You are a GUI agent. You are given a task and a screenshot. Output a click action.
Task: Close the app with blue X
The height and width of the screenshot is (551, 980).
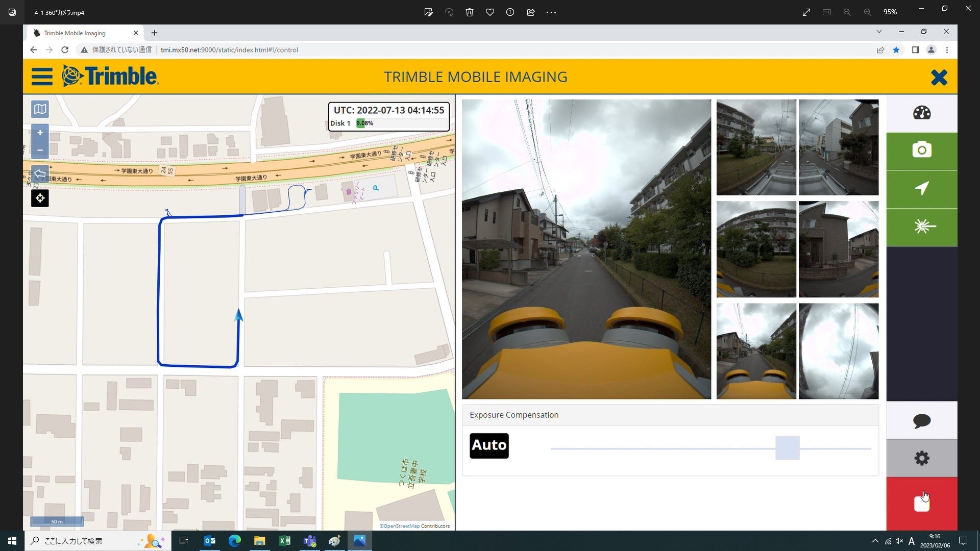[938, 77]
